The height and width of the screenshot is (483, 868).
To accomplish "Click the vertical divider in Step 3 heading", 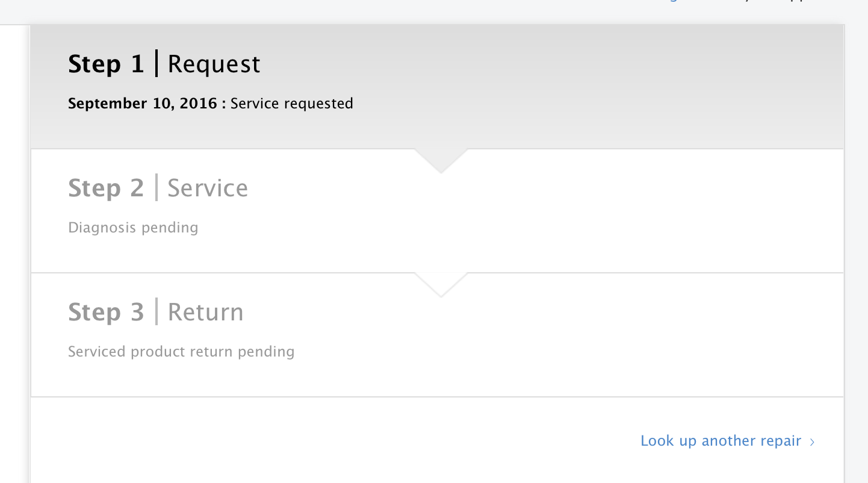I will [x=157, y=311].
